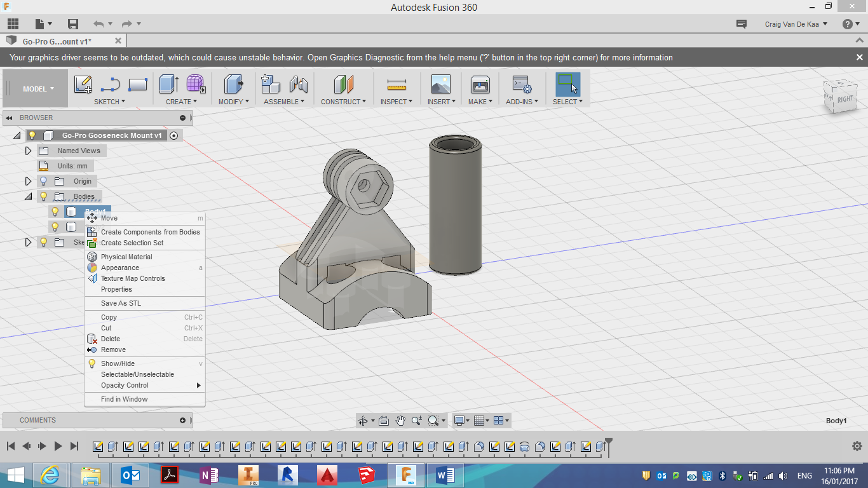This screenshot has height=488, width=868.
Task: Click the Create Form icon
Action: pyautogui.click(x=196, y=84)
